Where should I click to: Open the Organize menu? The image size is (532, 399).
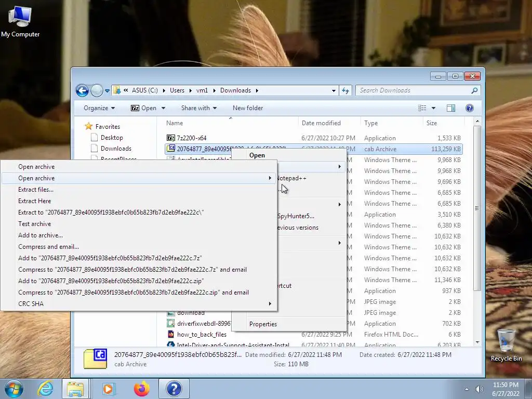pos(99,108)
